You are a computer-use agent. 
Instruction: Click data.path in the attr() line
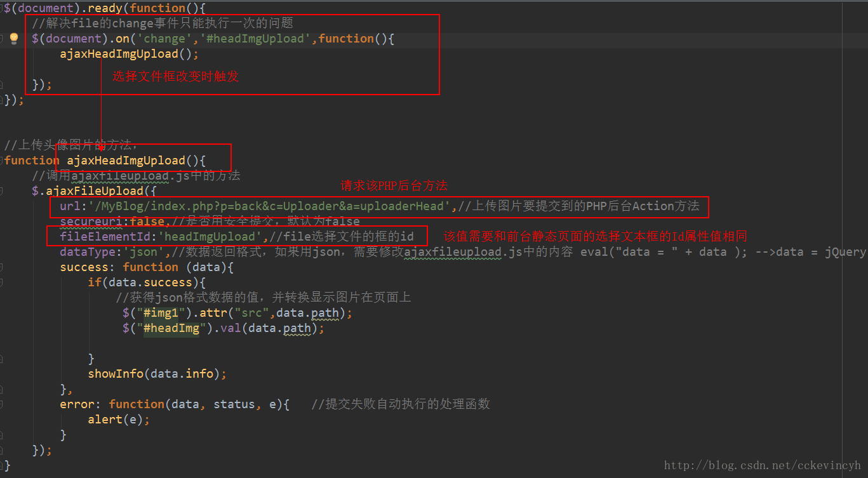[309, 313]
